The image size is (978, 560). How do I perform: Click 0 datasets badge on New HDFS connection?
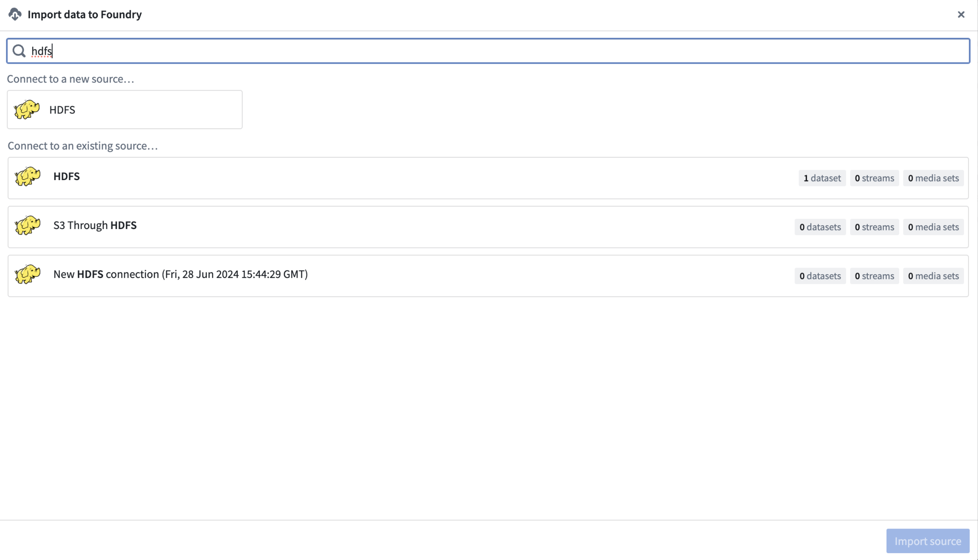[820, 276]
